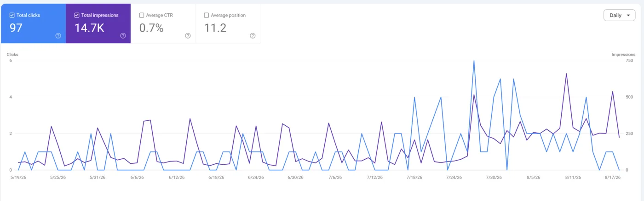Click the 5/31/26 date label

pyautogui.click(x=98, y=177)
